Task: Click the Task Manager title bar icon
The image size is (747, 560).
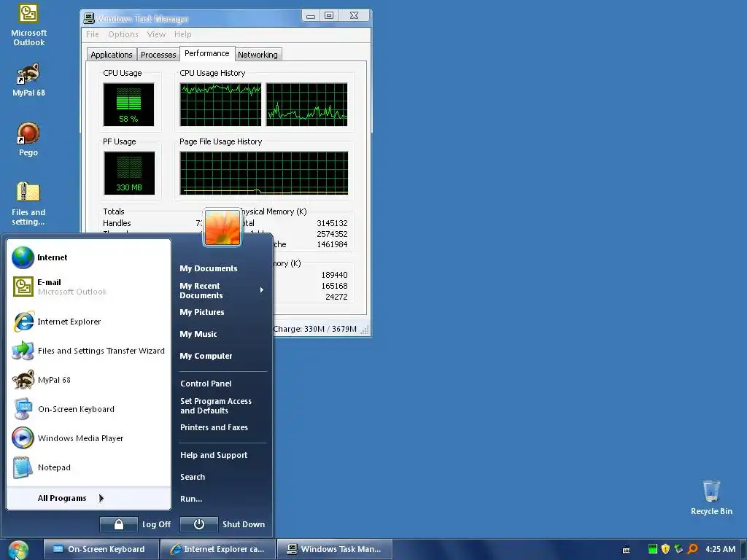Action: click(88, 18)
